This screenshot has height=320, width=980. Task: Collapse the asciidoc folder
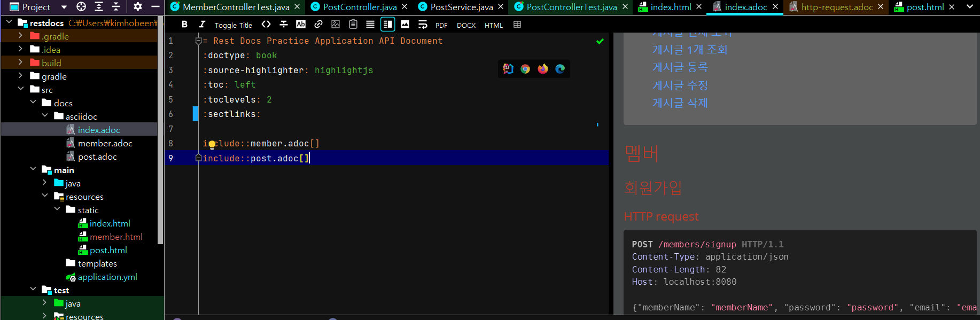point(45,116)
